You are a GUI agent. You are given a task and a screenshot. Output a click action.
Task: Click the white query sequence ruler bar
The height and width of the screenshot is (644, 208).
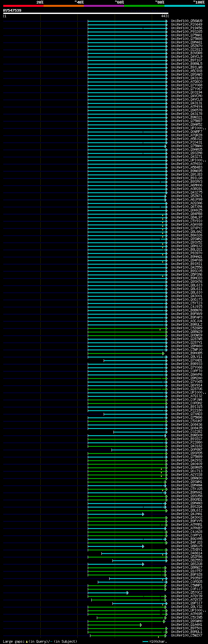tap(86, 13)
